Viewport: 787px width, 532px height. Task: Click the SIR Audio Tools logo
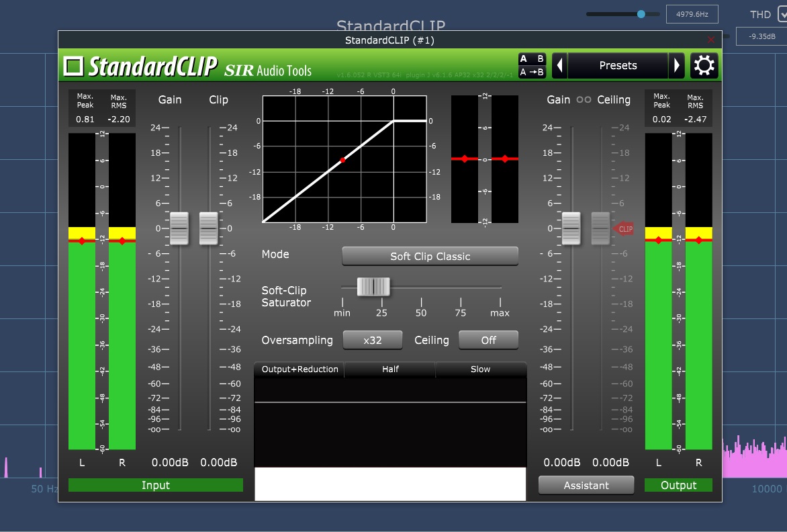click(x=267, y=71)
